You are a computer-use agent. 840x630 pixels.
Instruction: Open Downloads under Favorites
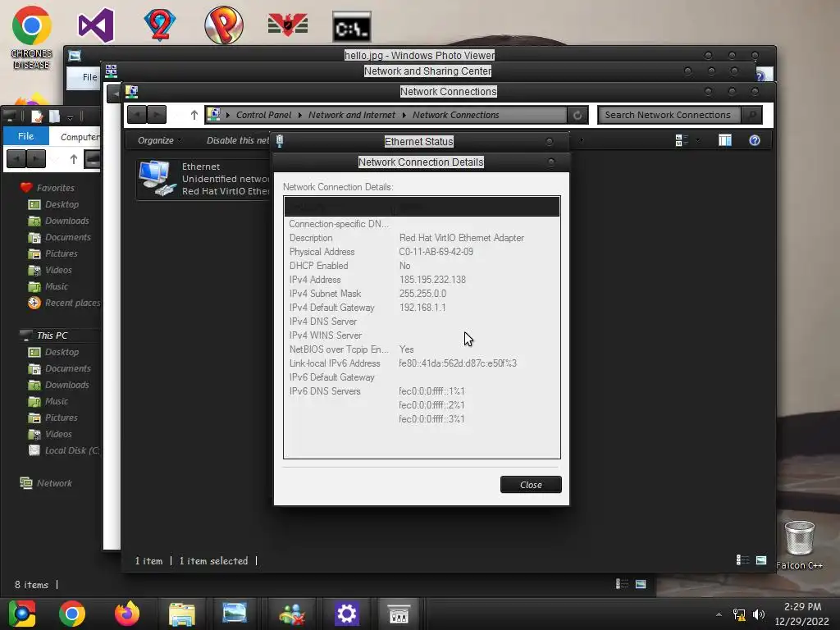[x=66, y=221]
